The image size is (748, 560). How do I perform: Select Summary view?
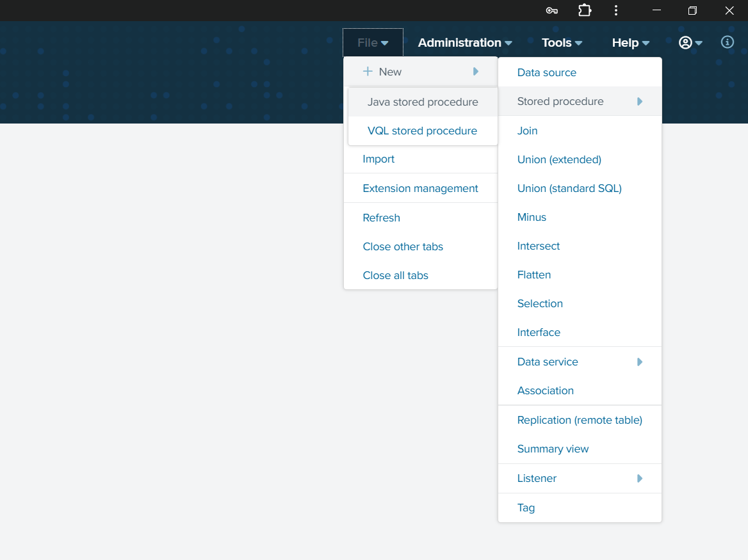pyautogui.click(x=580, y=449)
